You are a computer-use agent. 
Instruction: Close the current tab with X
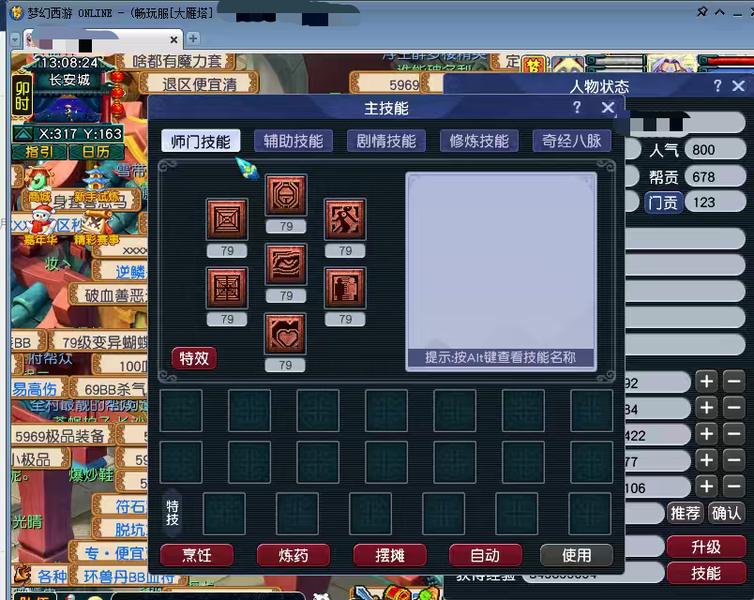tap(174, 40)
